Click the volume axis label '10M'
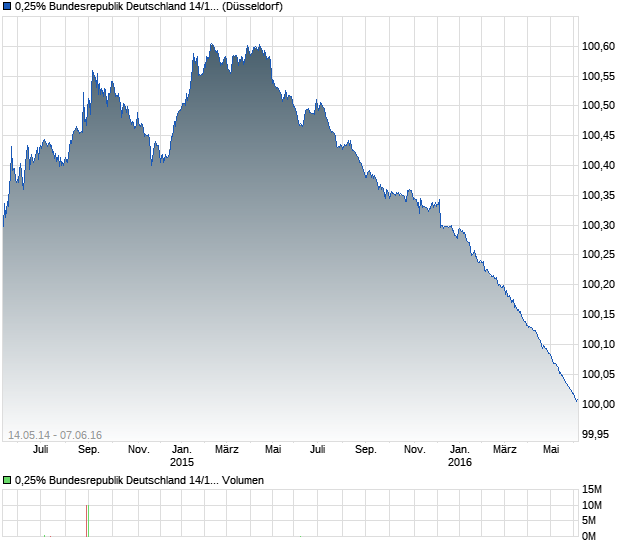The image size is (620, 546). (592, 505)
